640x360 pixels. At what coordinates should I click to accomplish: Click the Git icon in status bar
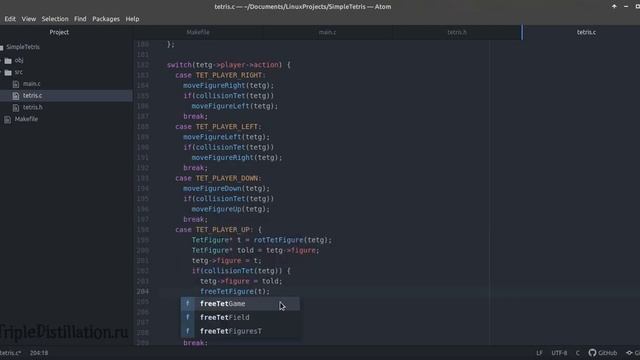click(x=629, y=353)
